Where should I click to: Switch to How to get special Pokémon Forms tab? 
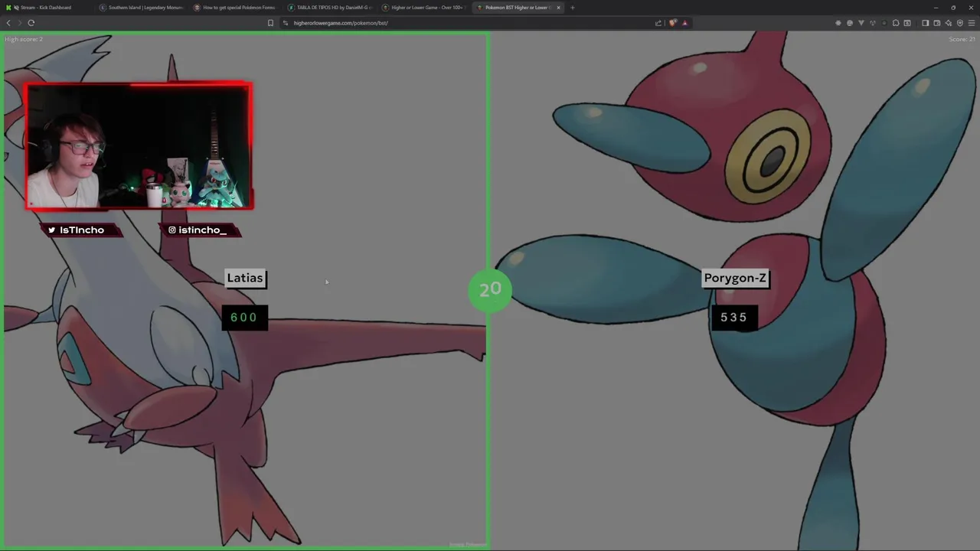click(x=236, y=8)
